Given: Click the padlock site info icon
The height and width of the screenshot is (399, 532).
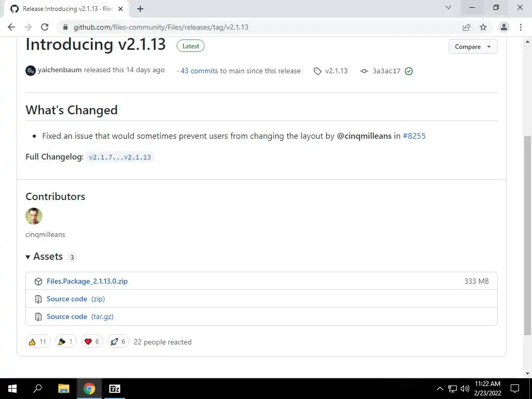Looking at the screenshot, I should pyautogui.click(x=65, y=27).
